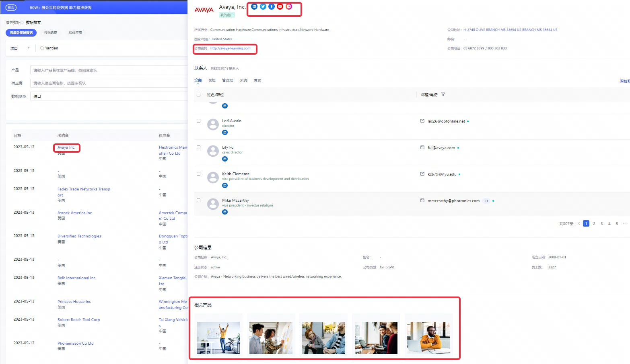This screenshot has height=364, width=630.
Task: Go to contacts page 5
Action: (x=617, y=223)
